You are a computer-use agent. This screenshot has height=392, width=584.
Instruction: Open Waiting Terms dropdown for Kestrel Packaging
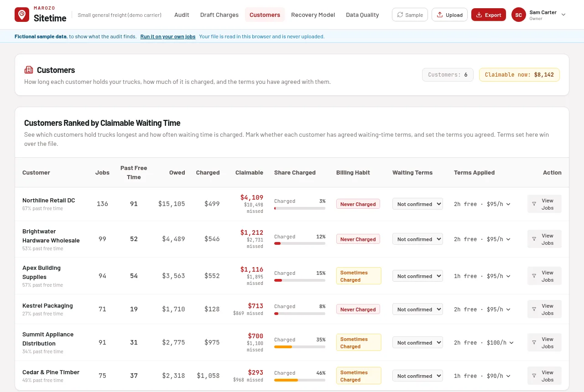[x=417, y=309]
